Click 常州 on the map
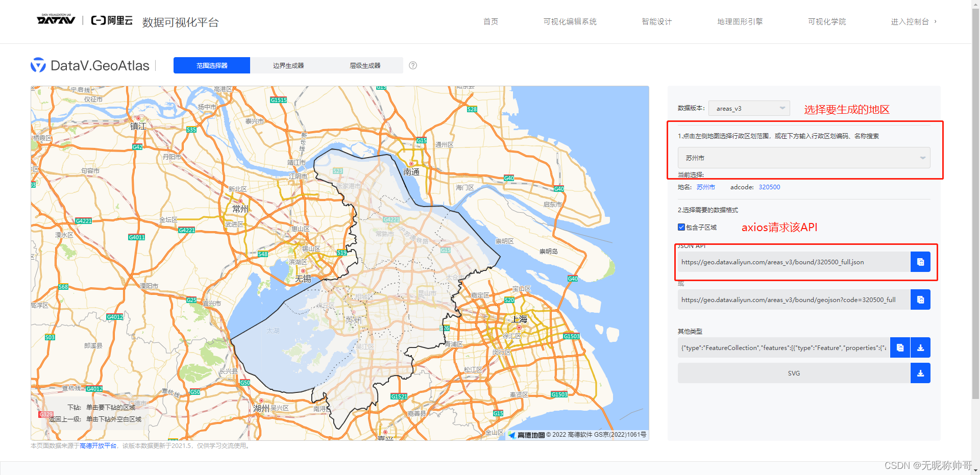Viewport: 980px width, 475px height. point(240,209)
